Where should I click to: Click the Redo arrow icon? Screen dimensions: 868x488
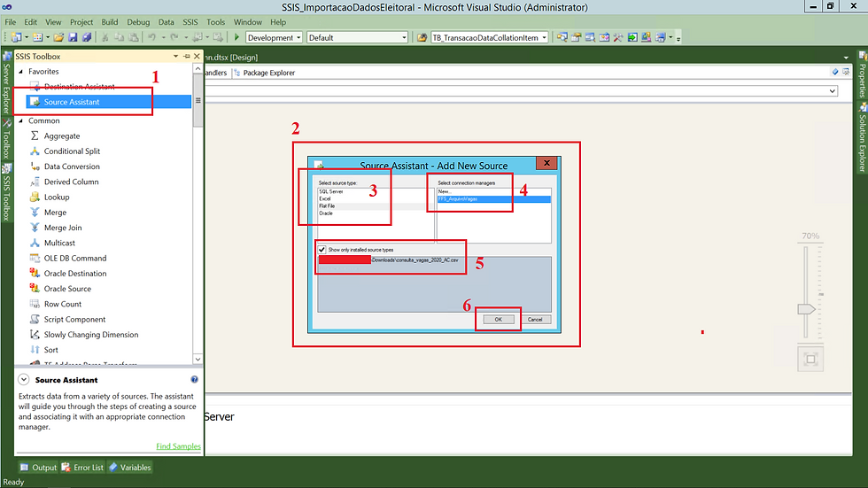174,37
